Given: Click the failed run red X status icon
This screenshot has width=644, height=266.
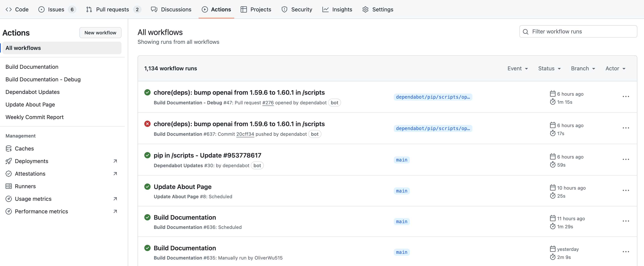Looking at the screenshot, I should [x=147, y=124].
